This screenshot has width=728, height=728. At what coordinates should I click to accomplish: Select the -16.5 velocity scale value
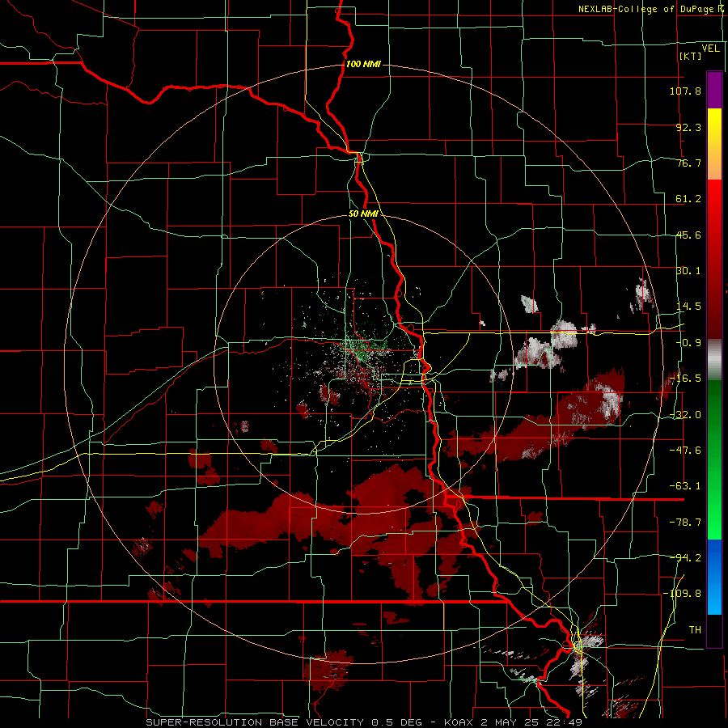(685, 379)
